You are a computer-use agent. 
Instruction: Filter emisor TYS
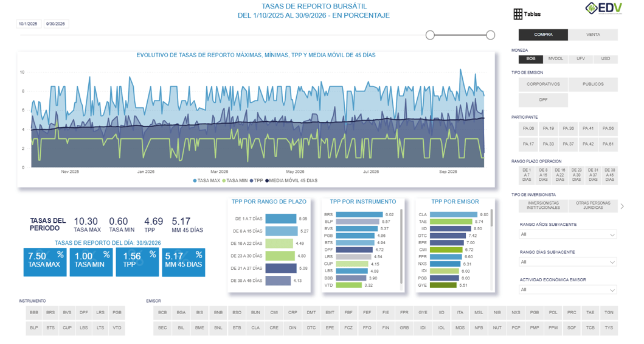tap(609, 328)
